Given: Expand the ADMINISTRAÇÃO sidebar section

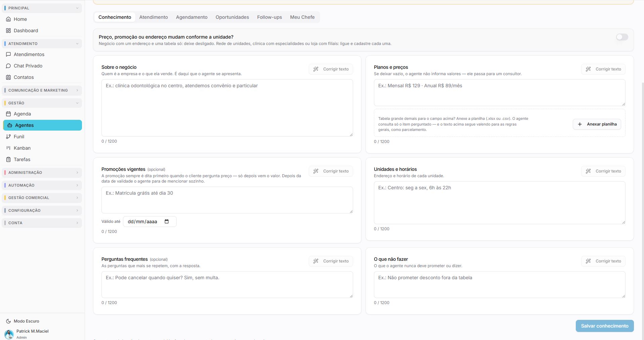Looking at the screenshot, I should (x=42, y=173).
